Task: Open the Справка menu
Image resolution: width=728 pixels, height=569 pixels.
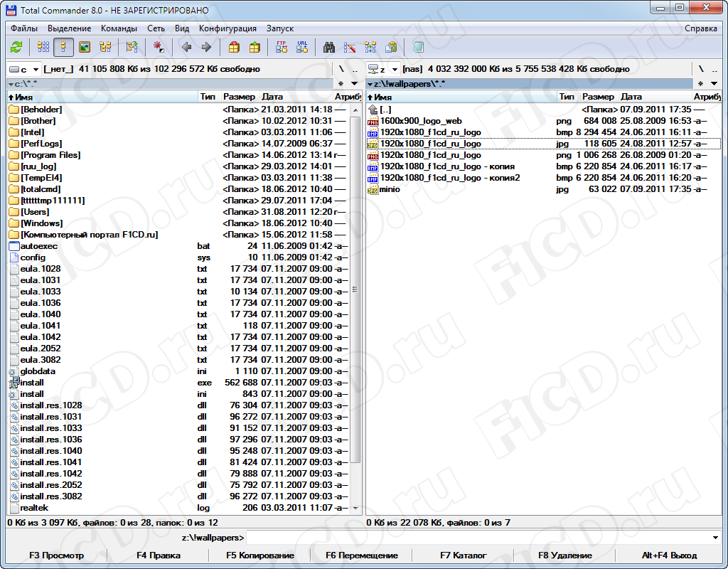Action: click(700, 28)
